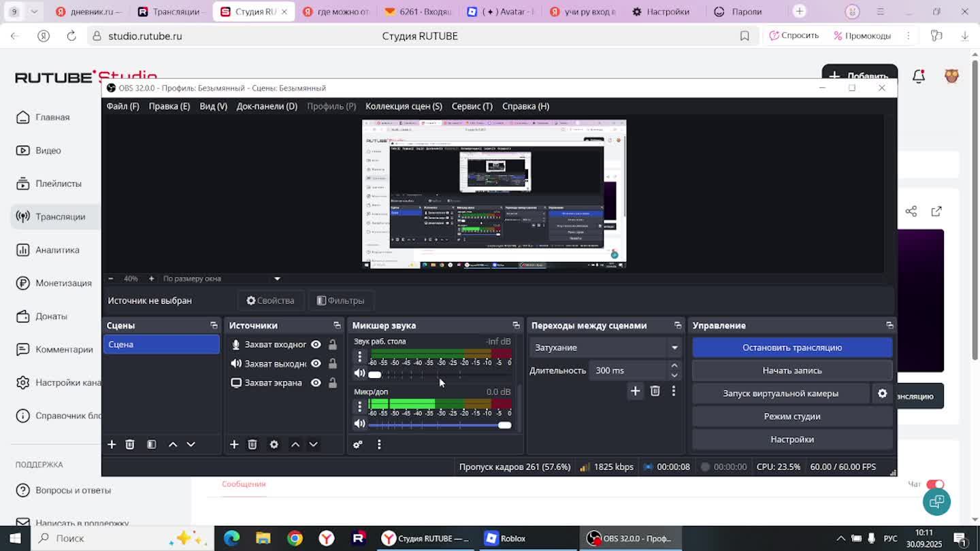Open advanced audio properties gears icon
This screenshot has width=980, height=551.
(358, 444)
